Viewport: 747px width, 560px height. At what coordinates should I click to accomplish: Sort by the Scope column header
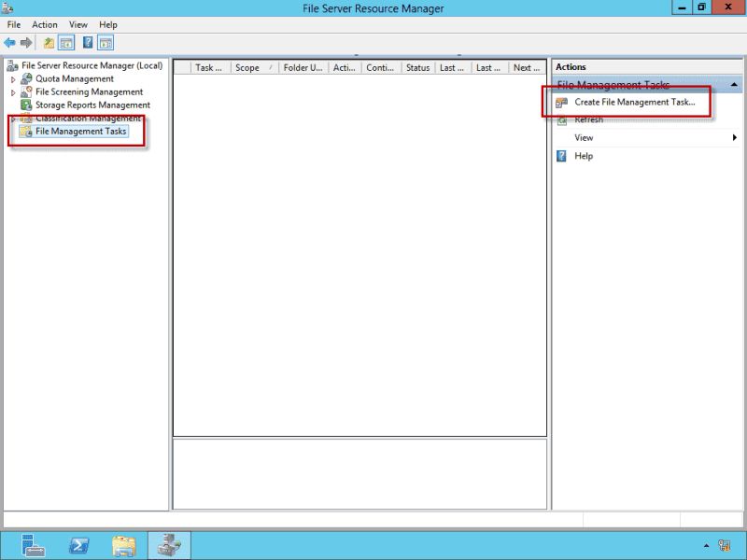point(248,67)
